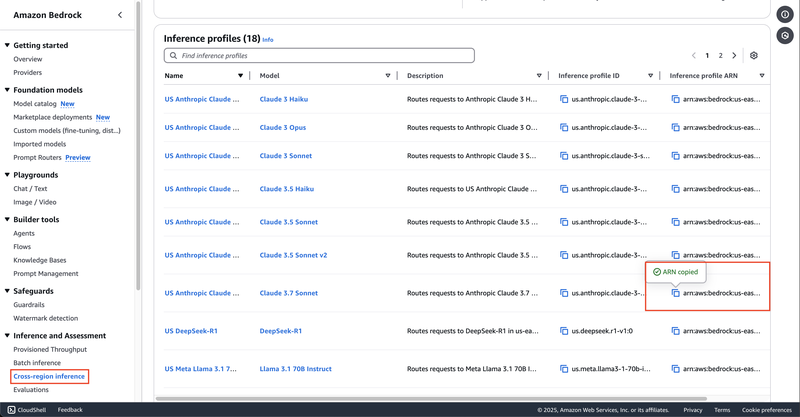Copy ARN for Claude 3.5 Sonnet profile
Image resolution: width=800 pixels, height=417 pixels.
[676, 222]
